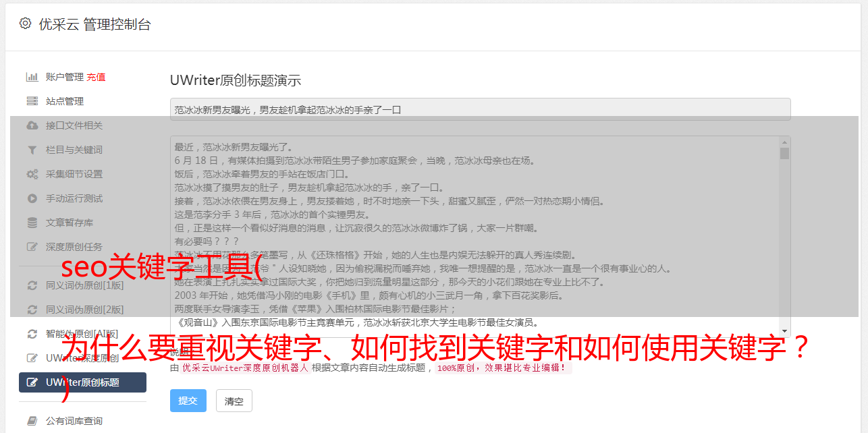The height and width of the screenshot is (433, 868).
Task: Click the article text area scrollbar thumb
Action: pyautogui.click(x=784, y=153)
